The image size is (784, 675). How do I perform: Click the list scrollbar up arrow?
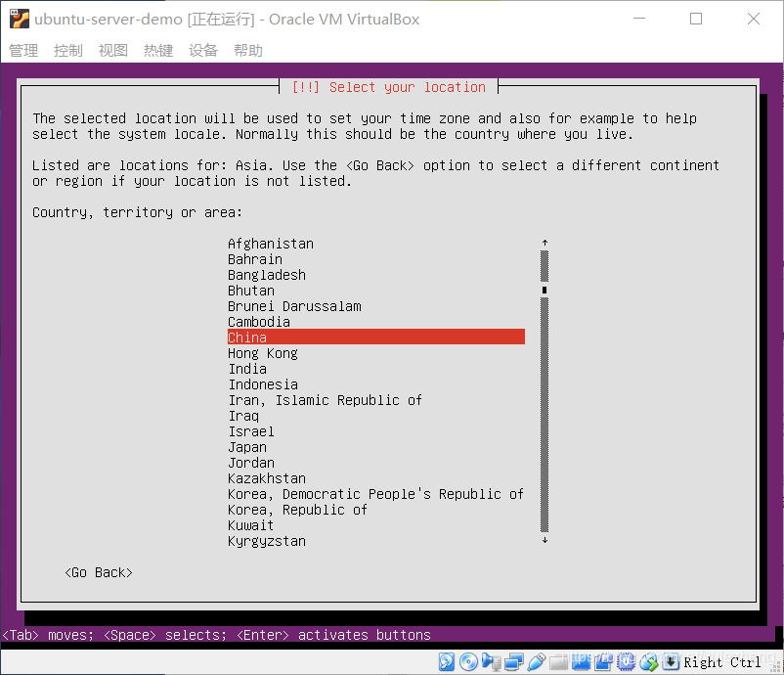[x=544, y=243]
